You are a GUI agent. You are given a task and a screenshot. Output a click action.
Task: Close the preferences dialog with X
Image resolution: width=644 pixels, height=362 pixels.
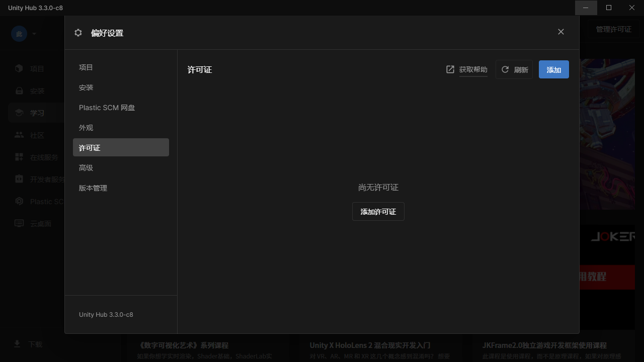(x=561, y=32)
